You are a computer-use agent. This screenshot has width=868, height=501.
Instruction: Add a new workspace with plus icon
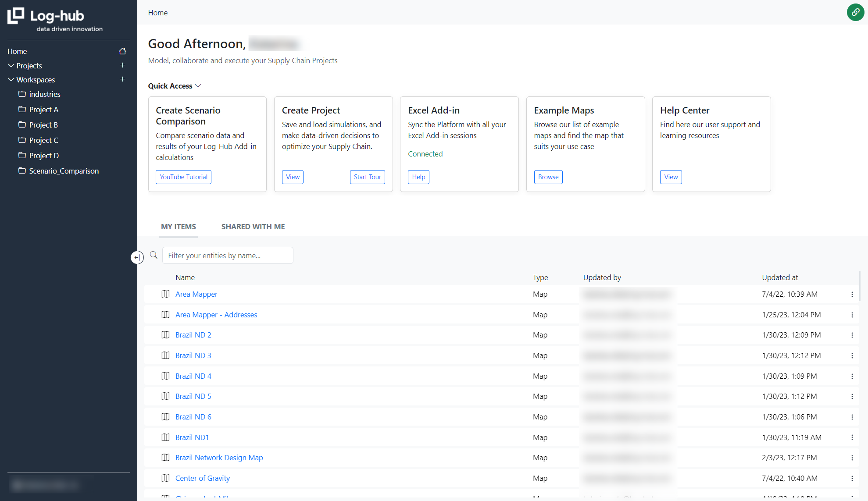coord(122,79)
